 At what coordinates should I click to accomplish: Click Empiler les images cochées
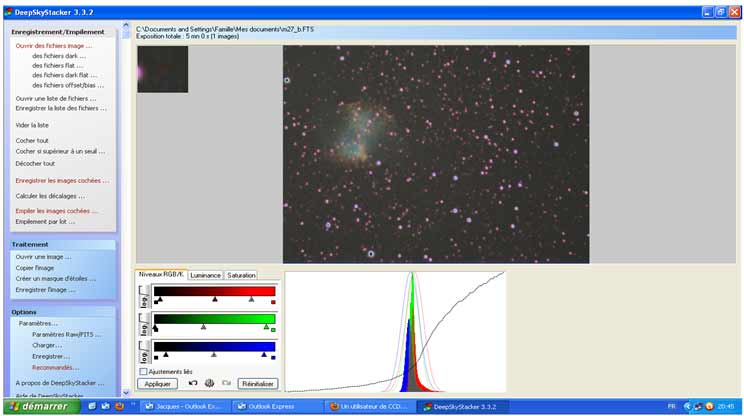click(x=56, y=211)
